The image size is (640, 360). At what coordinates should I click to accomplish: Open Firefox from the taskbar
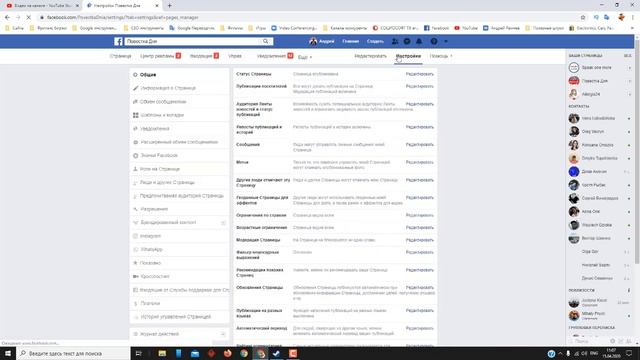pos(227,353)
